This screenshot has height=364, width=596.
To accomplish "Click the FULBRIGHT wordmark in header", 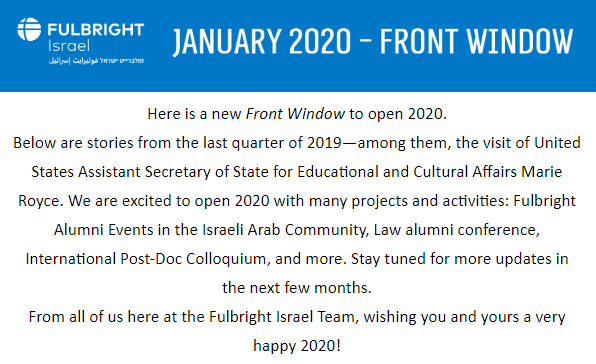I will 95,30.
